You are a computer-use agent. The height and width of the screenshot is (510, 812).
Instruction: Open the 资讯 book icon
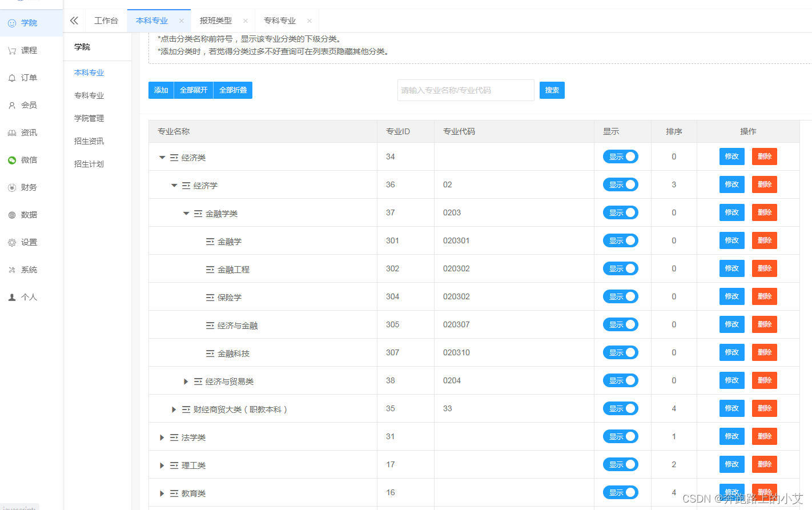click(12, 133)
